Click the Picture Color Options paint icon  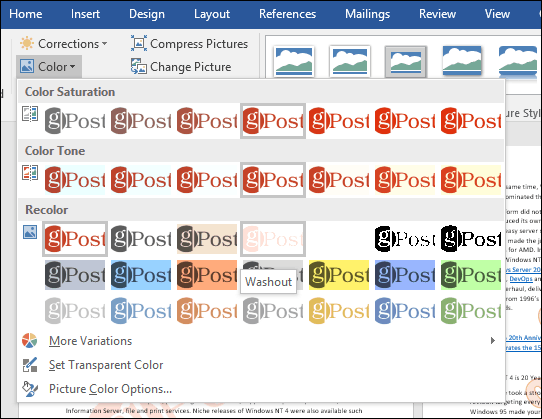point(30,389)
